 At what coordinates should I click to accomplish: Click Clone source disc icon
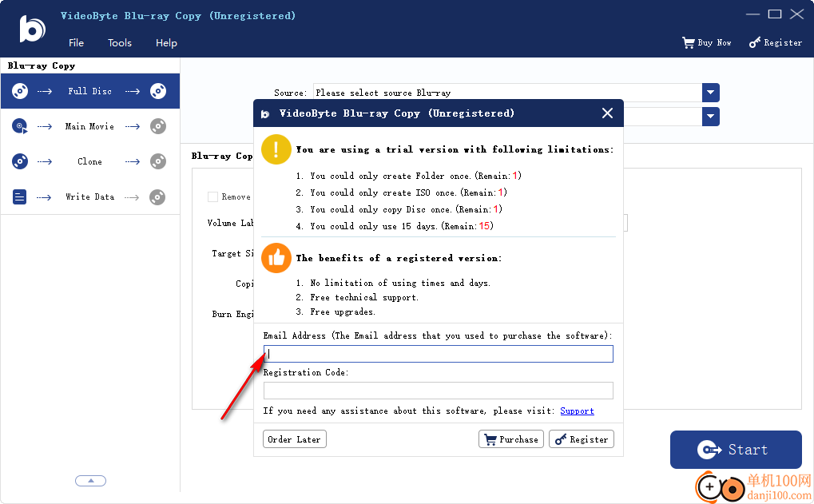tap(20, 161)
